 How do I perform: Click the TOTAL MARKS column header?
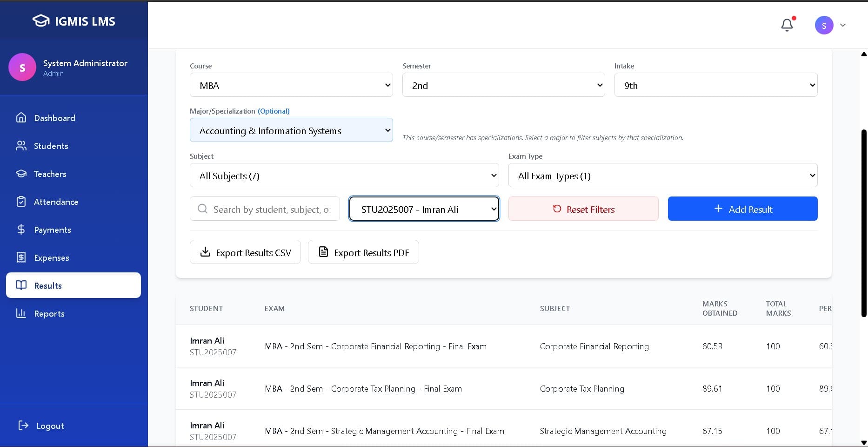point(778,308)
